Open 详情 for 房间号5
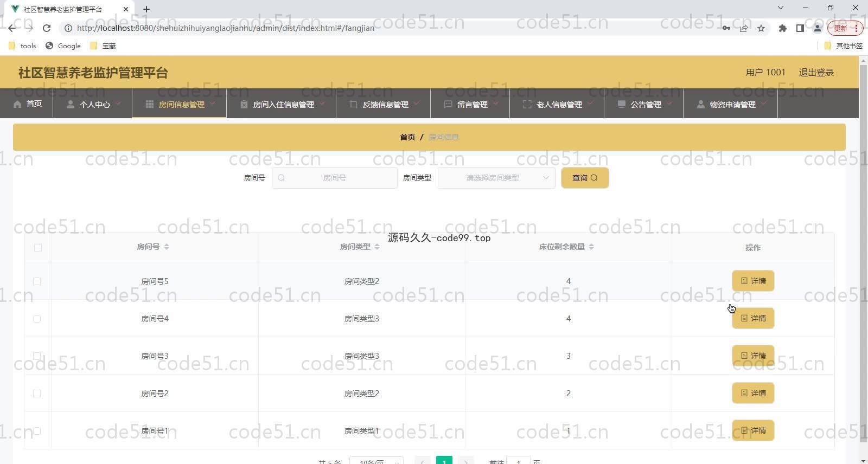 [753, 281]
